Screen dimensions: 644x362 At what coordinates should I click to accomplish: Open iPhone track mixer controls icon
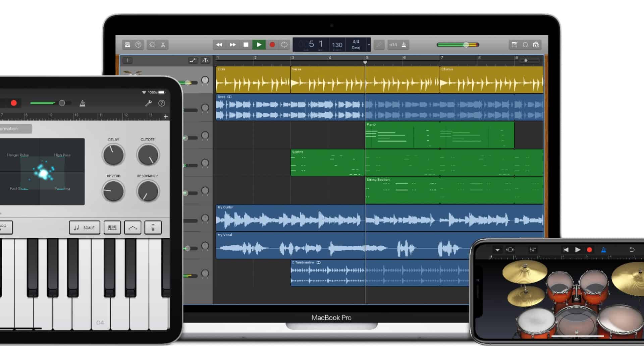pyautogui.click(x=533, y=250)
